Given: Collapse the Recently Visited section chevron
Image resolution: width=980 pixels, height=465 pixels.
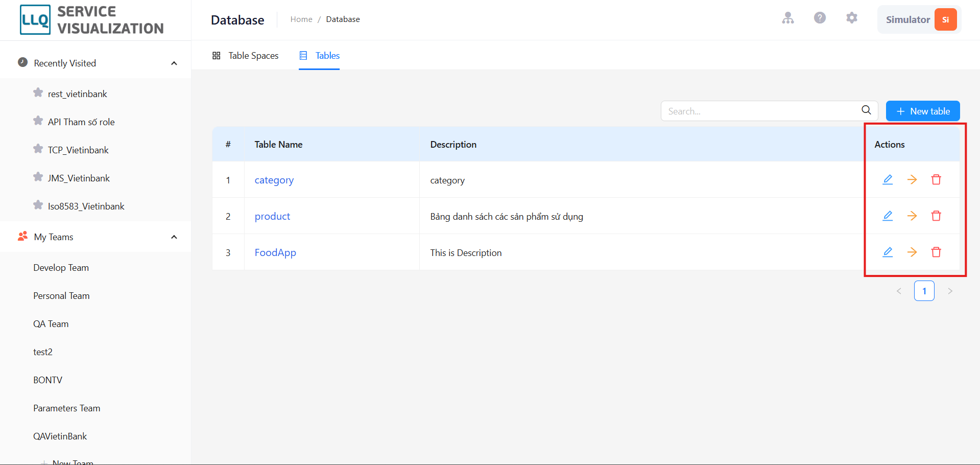Looking at the screenshot, I should pyautogui.click(x=174, y=63).
